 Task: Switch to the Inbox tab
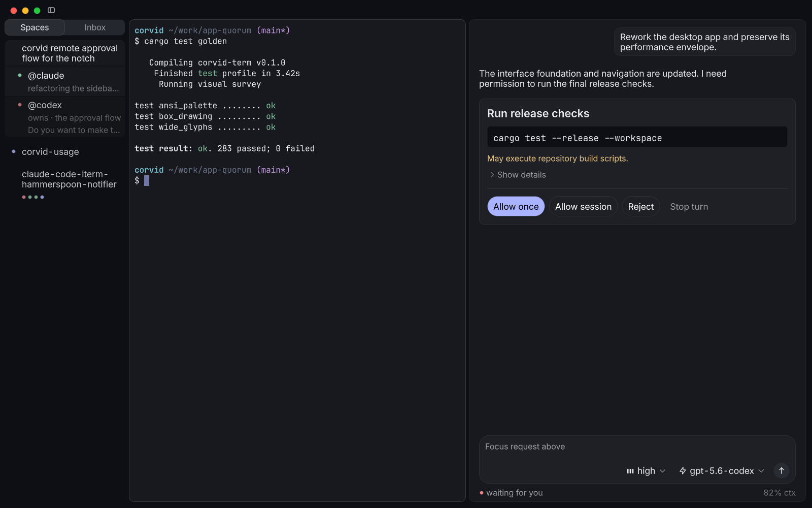[95, 27]
